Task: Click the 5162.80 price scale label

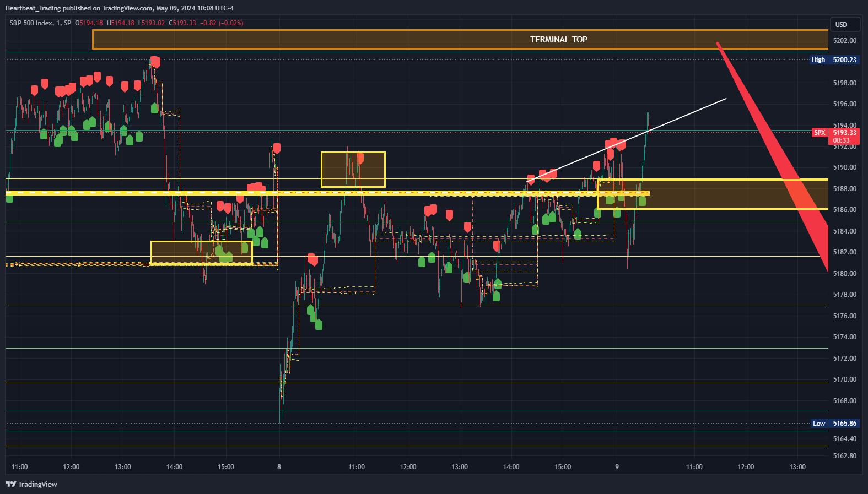Action: coord(845,456)
